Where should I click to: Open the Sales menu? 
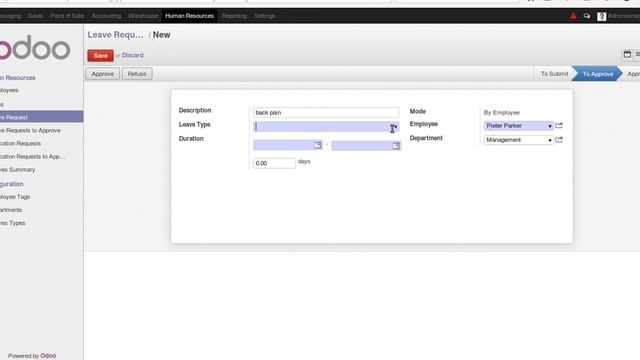(x=36, y=16)
